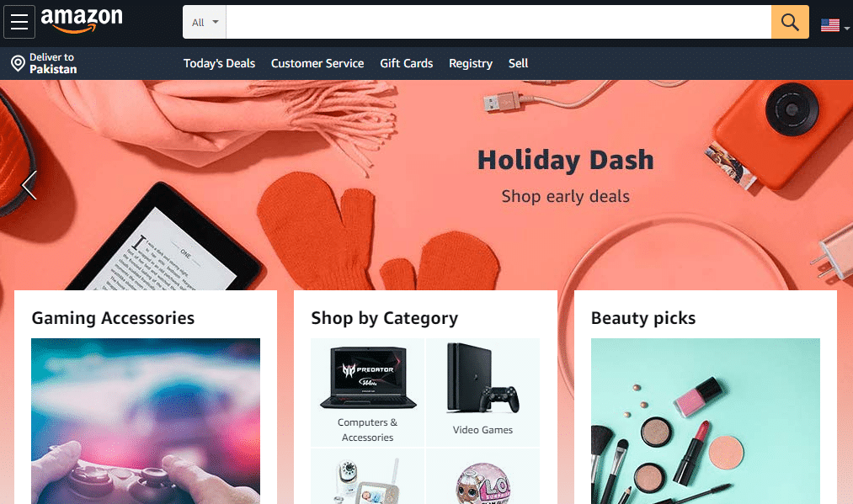Open the US flag language selector
This screenshot has width=853, height=504.
829,25
